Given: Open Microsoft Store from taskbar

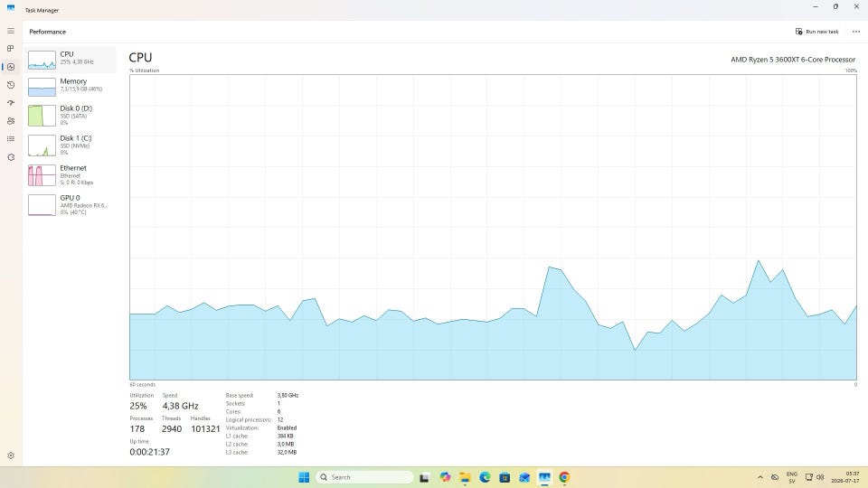Looking at the screenshot, I should 505,477.
